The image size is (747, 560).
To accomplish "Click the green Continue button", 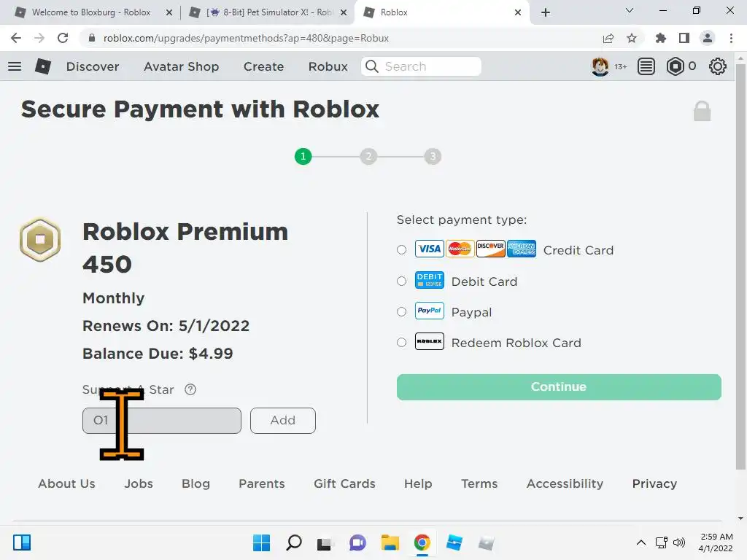I will 559,386.
